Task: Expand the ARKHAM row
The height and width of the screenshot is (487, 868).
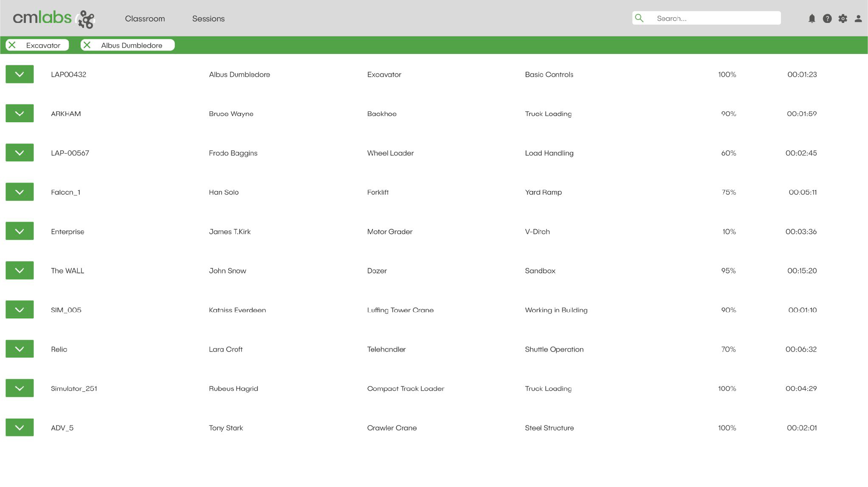Action: coord(20,113)
